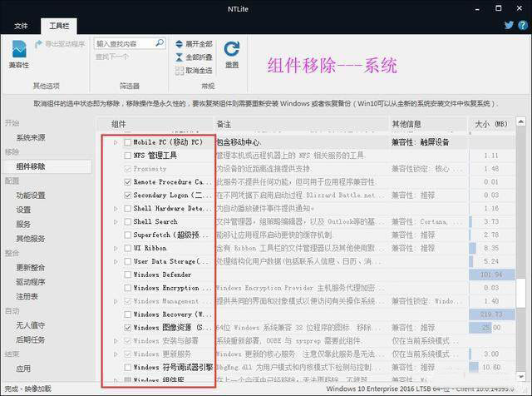The width and height of the screenshot is (532, 396).
Task: Open 更新整合 sidebar link
Action: tap(31, 268)
